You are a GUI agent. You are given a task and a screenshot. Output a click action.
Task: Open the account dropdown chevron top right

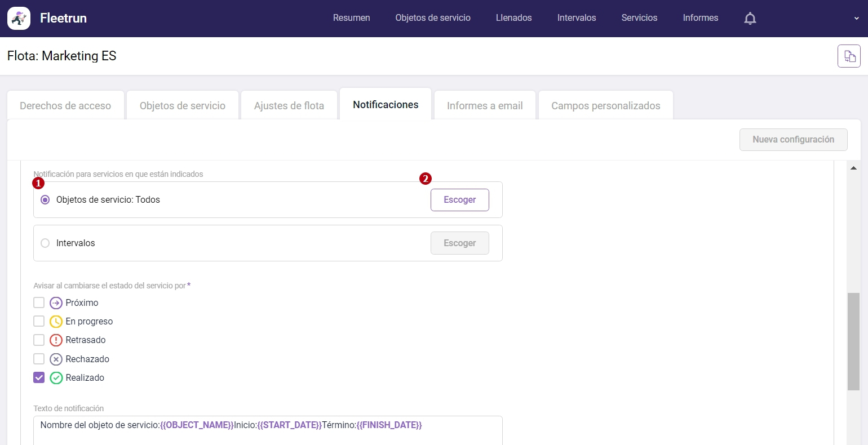point(856,18)
